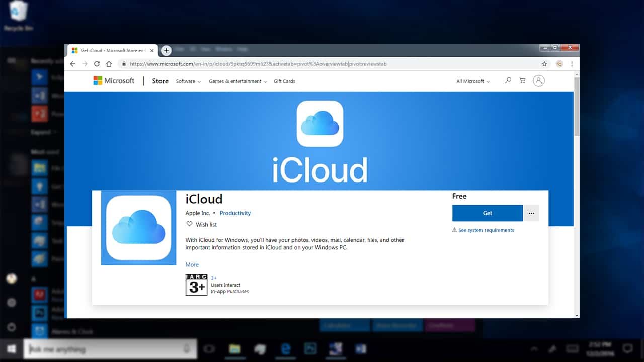Viewport: 644px width, 362px height.
Task: Click the Wish list text link
Action: point(206,225)
